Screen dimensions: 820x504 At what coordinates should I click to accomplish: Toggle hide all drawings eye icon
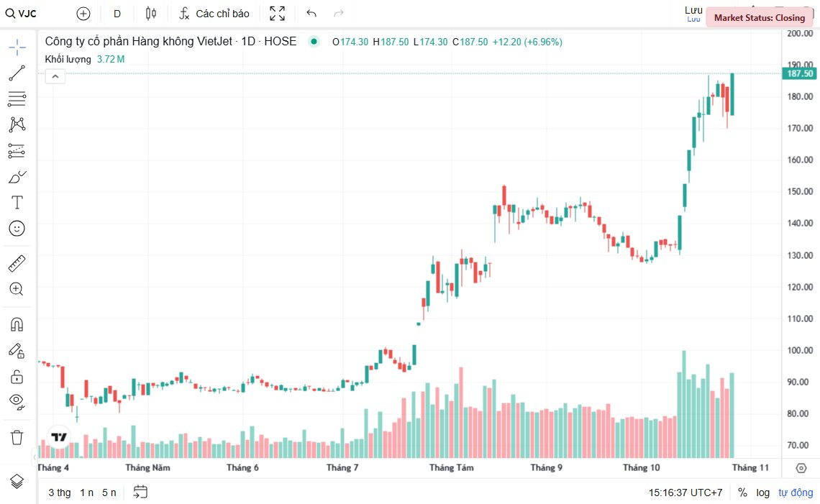click(17, 401)
